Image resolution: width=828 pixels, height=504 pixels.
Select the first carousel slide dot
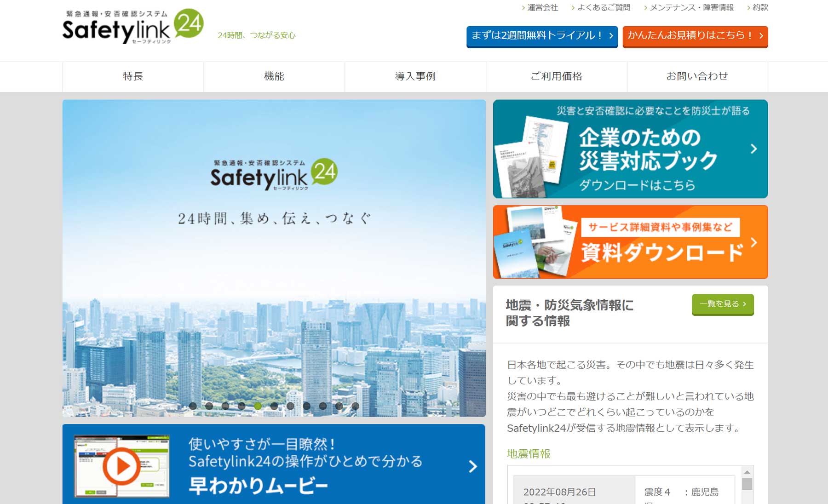(x=193, y=406)
